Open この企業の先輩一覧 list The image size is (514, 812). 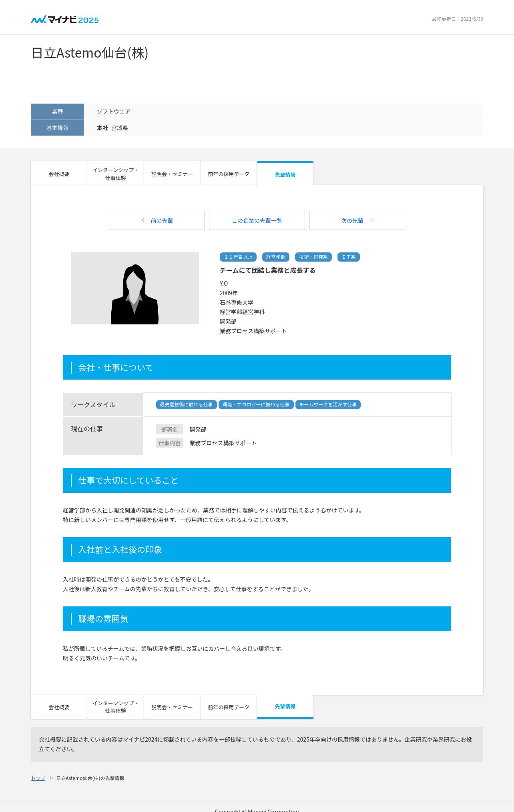(x=257, y=220)
